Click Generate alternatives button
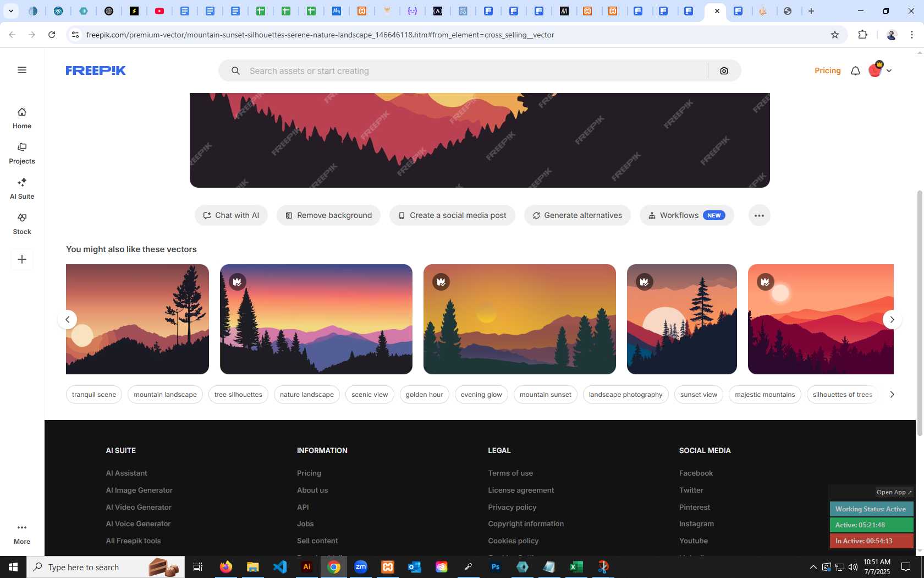This screenshot has width=924, height=578. [577, 215]
